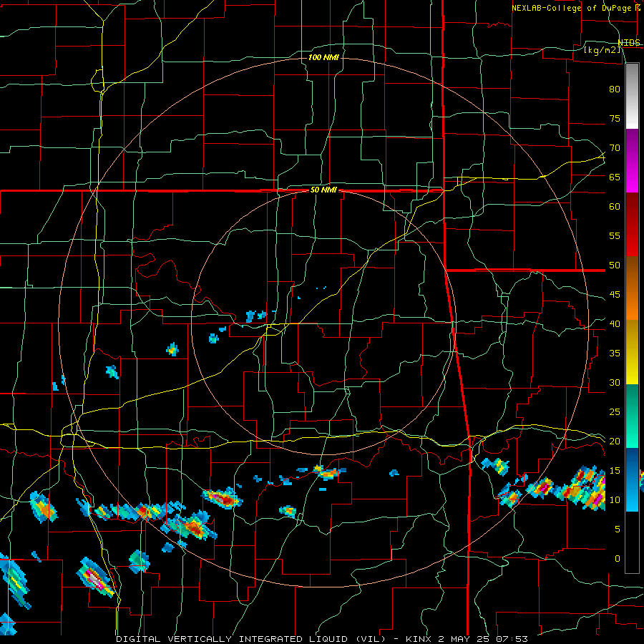Select the purple-magenta segment of the color scale

click(632, 160)
